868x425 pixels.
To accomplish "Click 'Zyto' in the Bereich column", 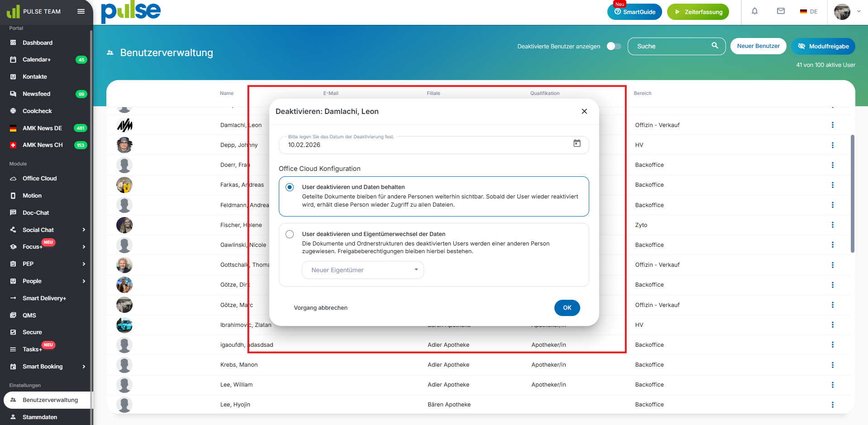I will [x=641, y=225].
